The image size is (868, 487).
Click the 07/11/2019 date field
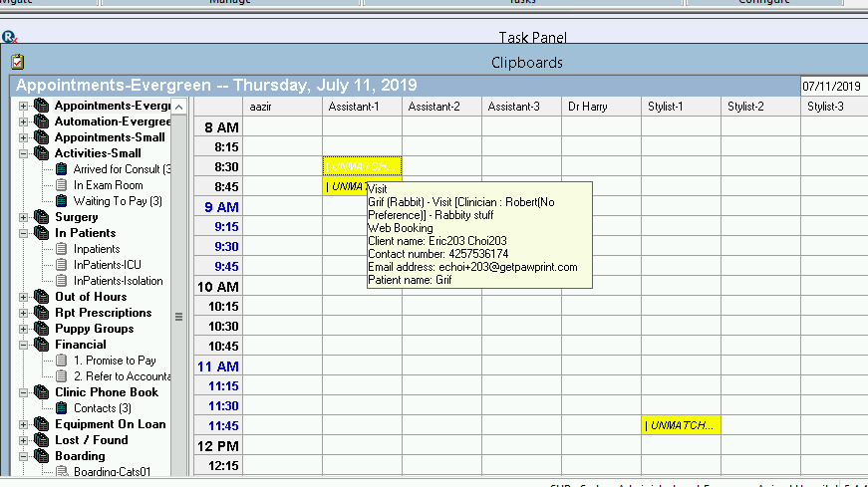pos(834,87)
